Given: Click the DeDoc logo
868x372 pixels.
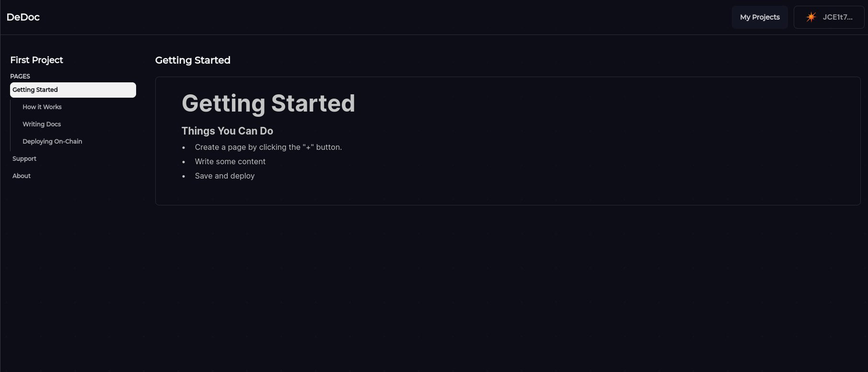Looking at the screenshot, I should pyautogui.click(x=23, y=17).
